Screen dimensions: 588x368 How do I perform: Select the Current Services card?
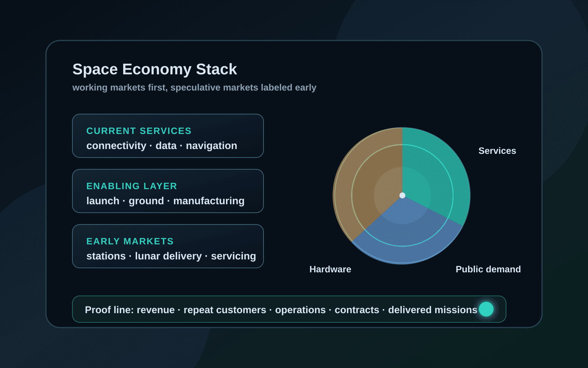pyautogui.click(x=168, y=136)
